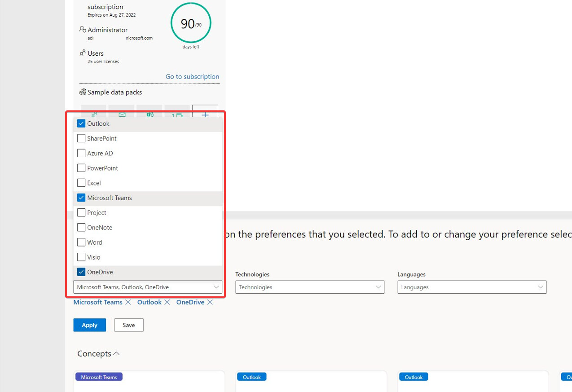Viewport: 572px width, 392px height.
Task: Remove the Outlook filter tag via X
Action: (x=167, y=302)
